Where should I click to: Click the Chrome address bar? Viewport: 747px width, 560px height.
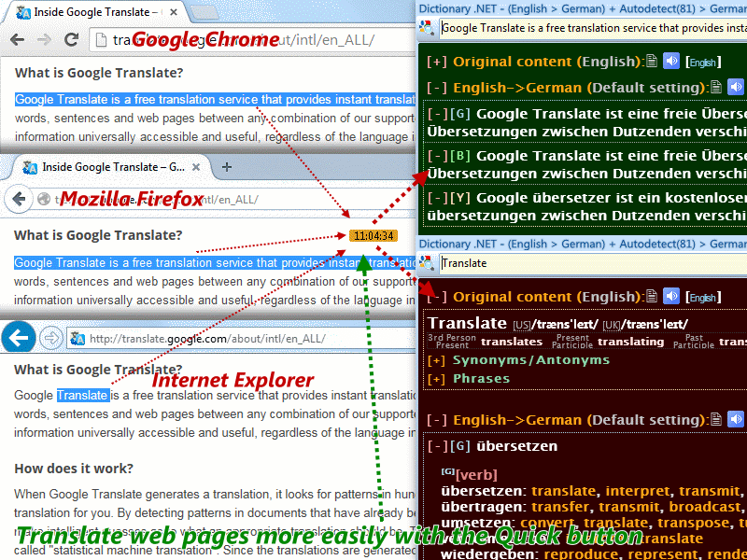coord(252,40)
